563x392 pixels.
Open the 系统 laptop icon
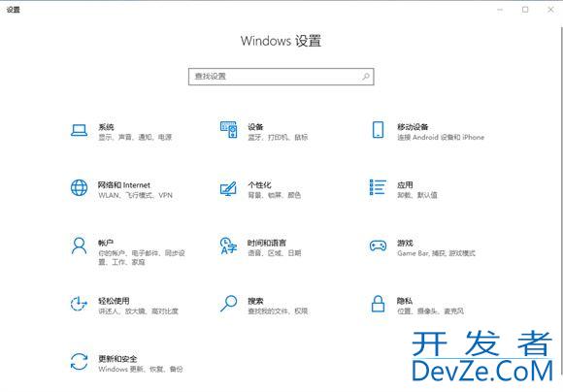[79, 130]
